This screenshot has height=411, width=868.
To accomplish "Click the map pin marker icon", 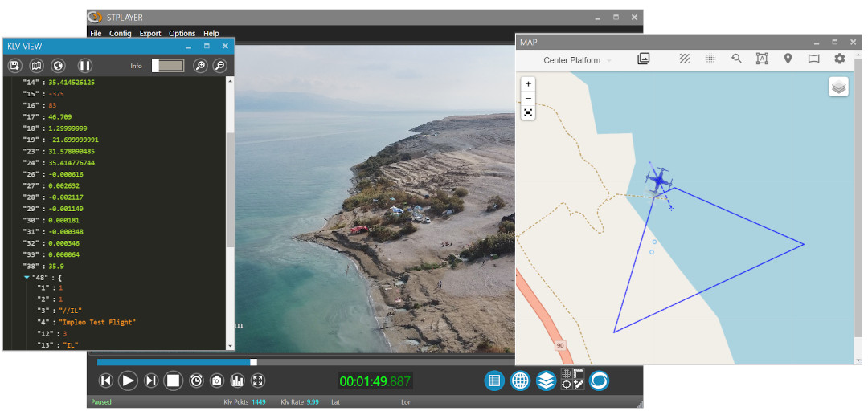I will click(788, 59).
